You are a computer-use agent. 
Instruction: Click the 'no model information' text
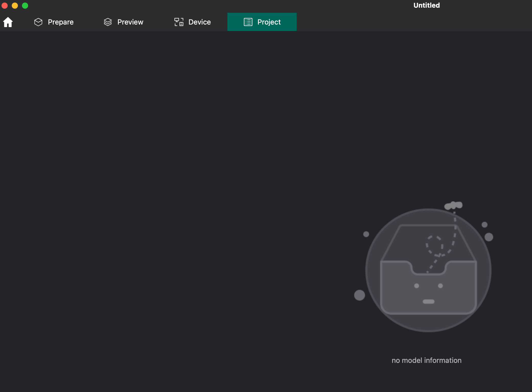point(426,360)
